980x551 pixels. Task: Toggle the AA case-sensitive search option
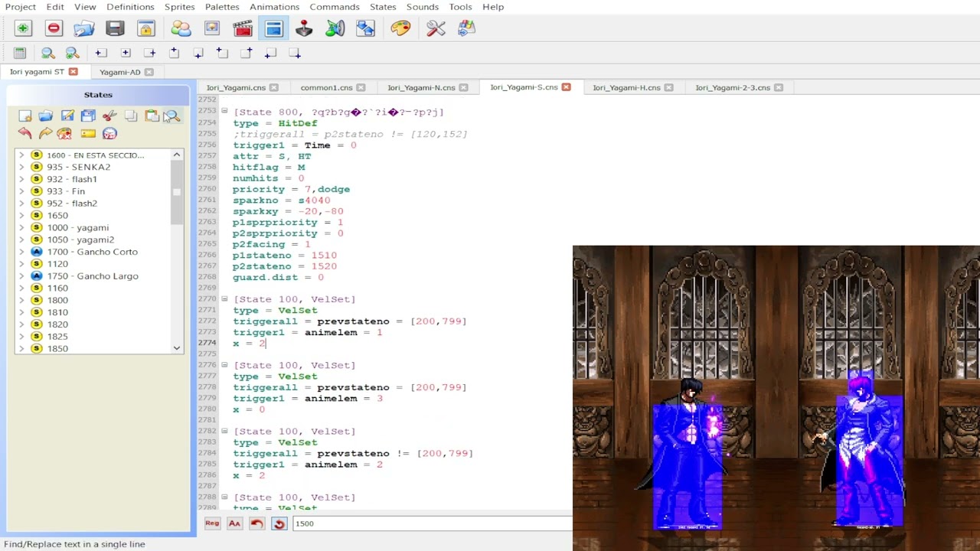234,523
